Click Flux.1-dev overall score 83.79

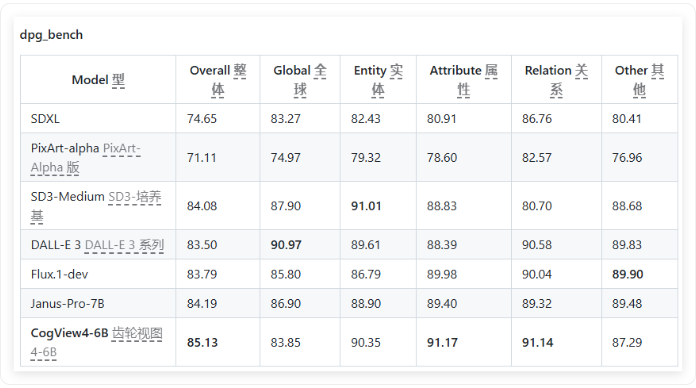click(x=202, y=274)
